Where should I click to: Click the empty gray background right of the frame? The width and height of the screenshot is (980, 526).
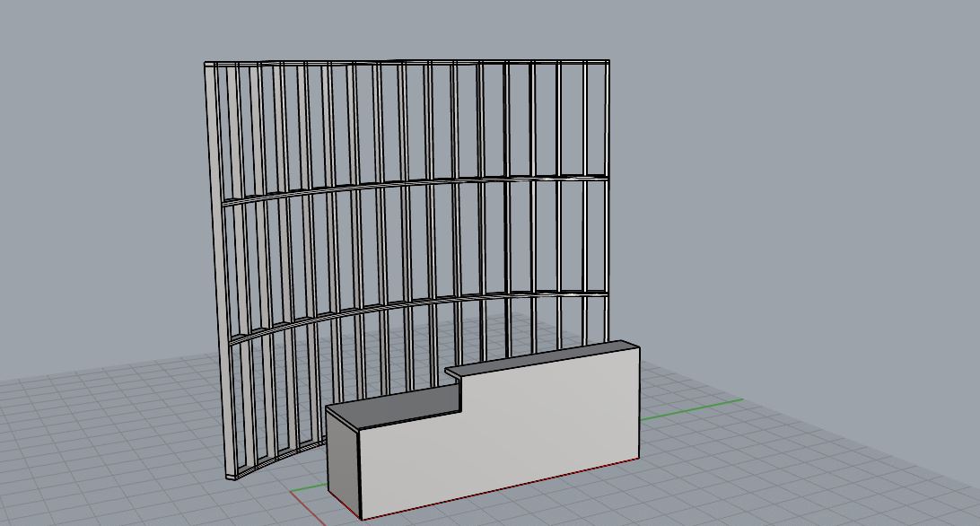790,180
